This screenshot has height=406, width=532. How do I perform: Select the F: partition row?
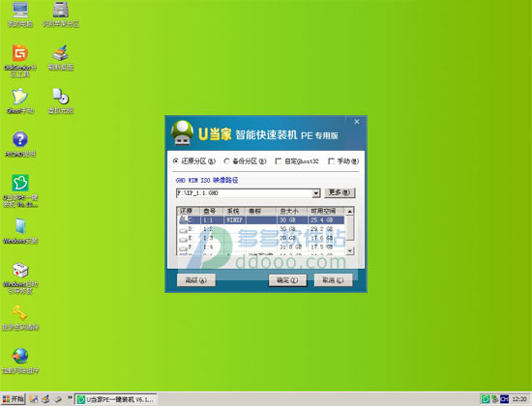261,246
